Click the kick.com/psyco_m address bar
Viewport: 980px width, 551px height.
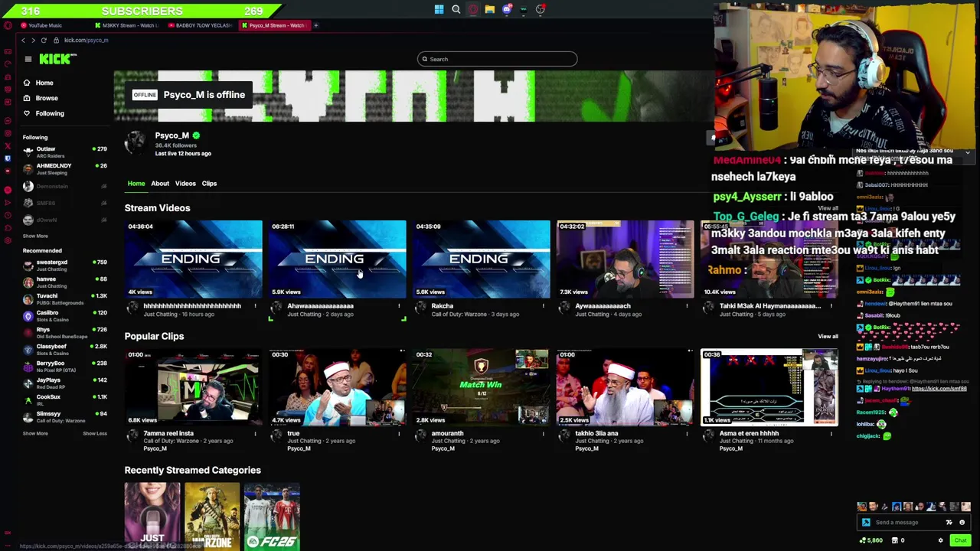pos(86,40)
